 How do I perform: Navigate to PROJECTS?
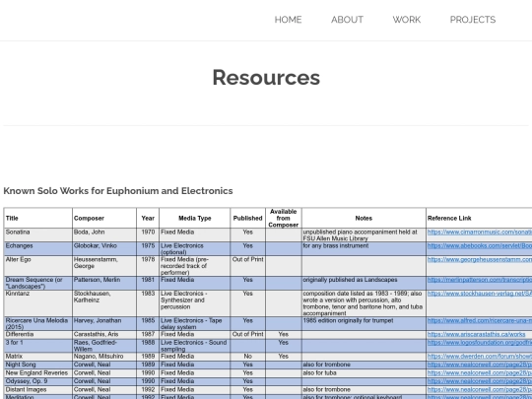point(473,20)
